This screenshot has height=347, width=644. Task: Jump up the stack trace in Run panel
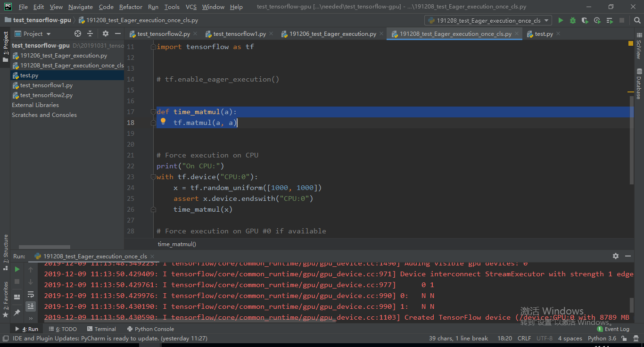[x=31, y=269]
